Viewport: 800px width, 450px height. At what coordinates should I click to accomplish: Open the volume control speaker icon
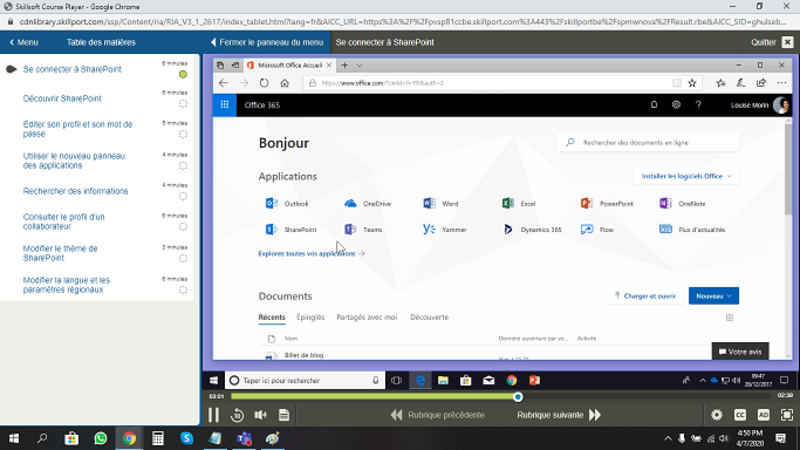(261, 415)
